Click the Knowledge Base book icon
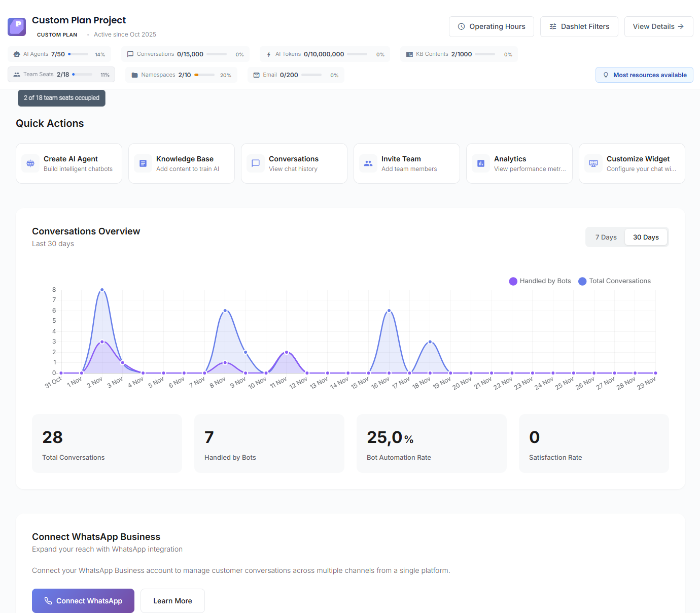The width and height of the screenshot is (700, 613). pyautogui.click(x=143, y=163)
